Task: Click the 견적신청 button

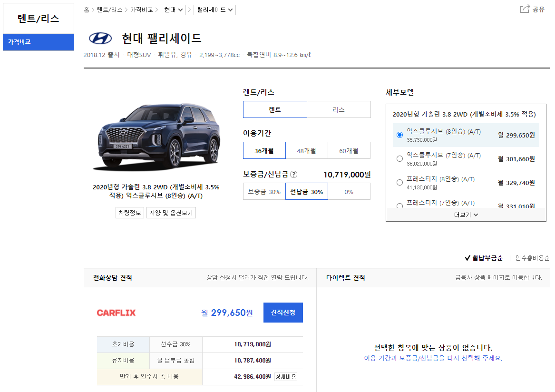Action: tap(283, 313)
